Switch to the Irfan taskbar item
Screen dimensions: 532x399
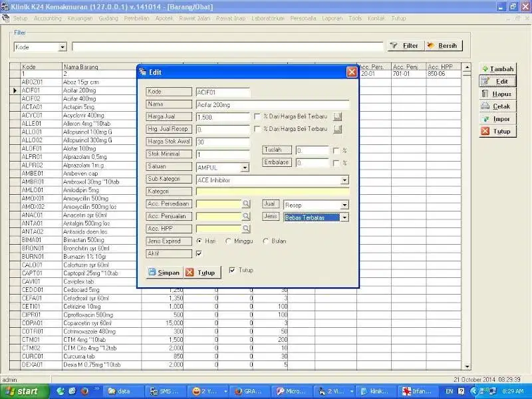(x=417, y=391)
